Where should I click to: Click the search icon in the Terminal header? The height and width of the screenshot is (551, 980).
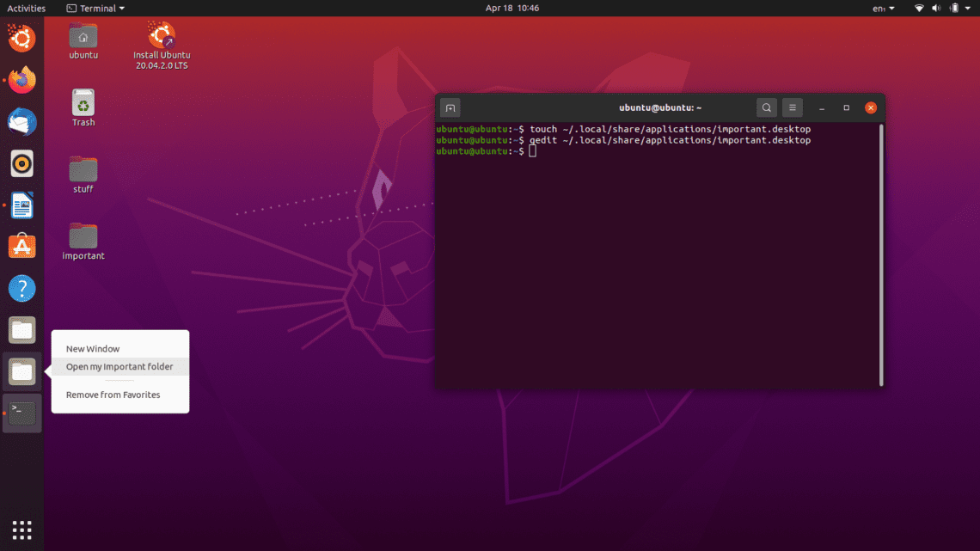[766, 107]
